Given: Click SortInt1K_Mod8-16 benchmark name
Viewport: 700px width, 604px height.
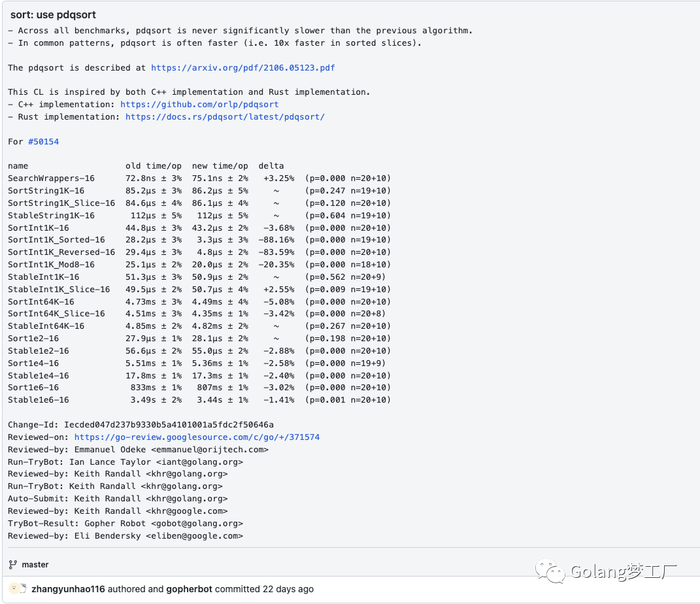Looking at the screenshot, I should [x=52, y=265].
